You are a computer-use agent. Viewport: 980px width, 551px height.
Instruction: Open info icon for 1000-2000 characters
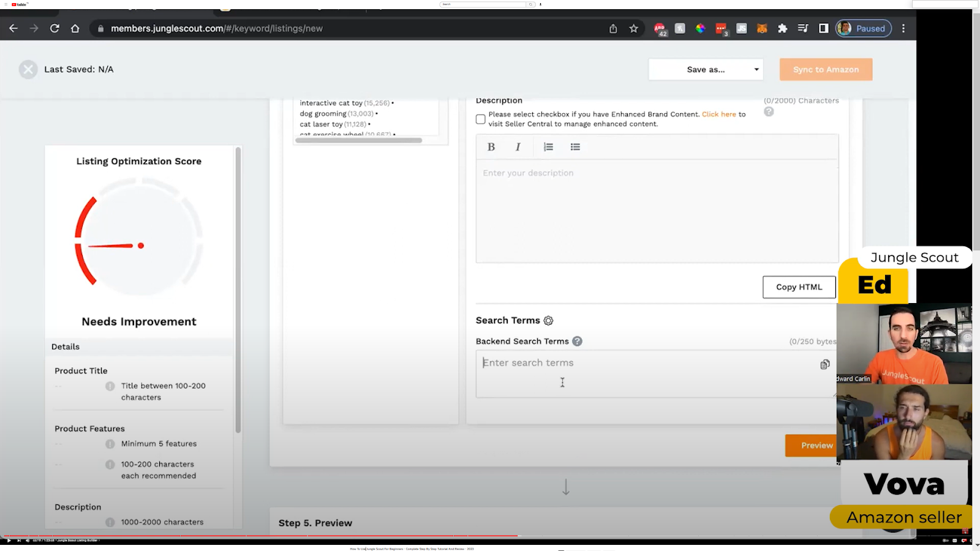pos(110,522)
